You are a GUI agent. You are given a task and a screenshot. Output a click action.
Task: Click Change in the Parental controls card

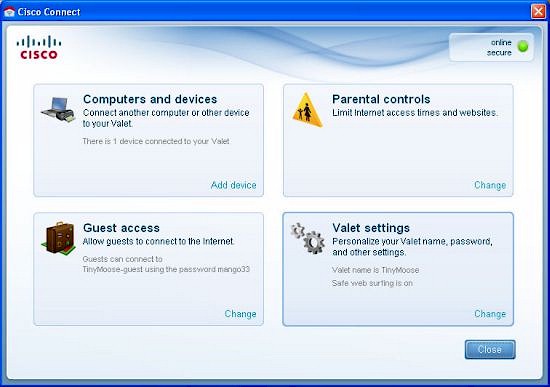490,185
